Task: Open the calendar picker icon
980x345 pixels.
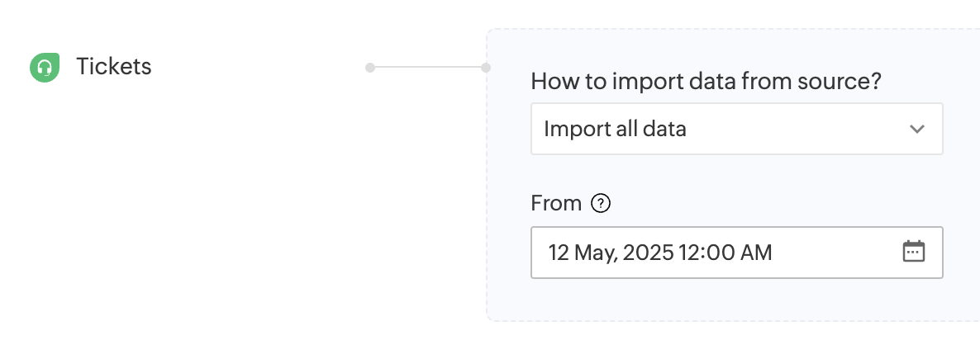Action: click(x=913, y=252)
